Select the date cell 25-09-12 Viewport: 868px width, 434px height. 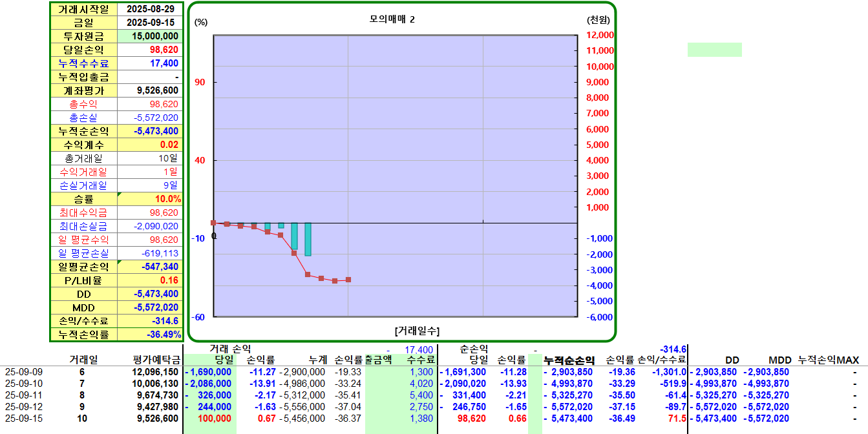pyautogui.click(x=24, y=407)
